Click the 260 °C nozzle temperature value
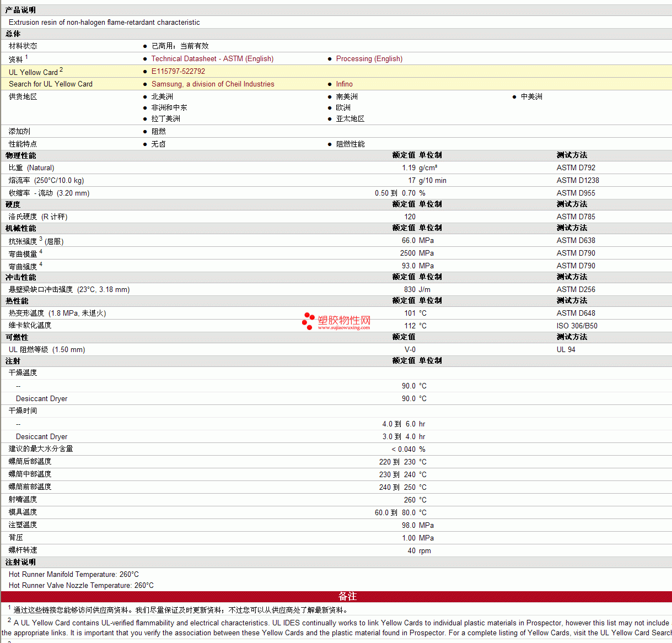Viewport: 672px width, 643px height. coord(415,500)
